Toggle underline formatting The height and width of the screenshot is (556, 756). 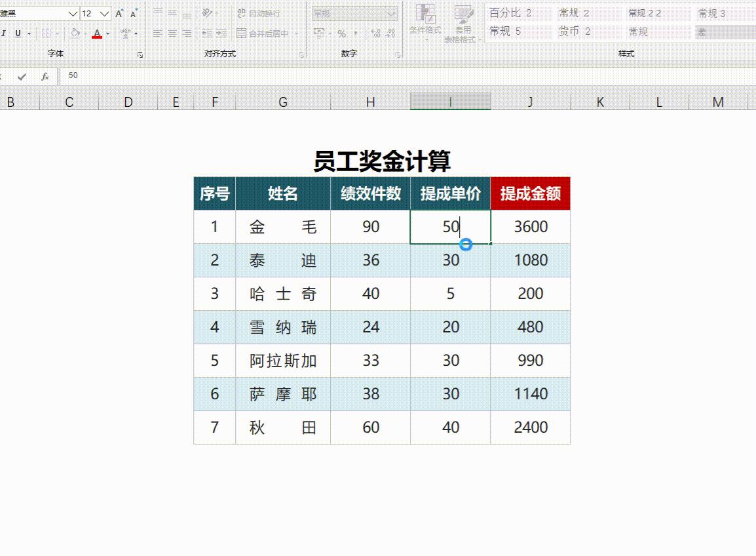click(x=16, y=33)
